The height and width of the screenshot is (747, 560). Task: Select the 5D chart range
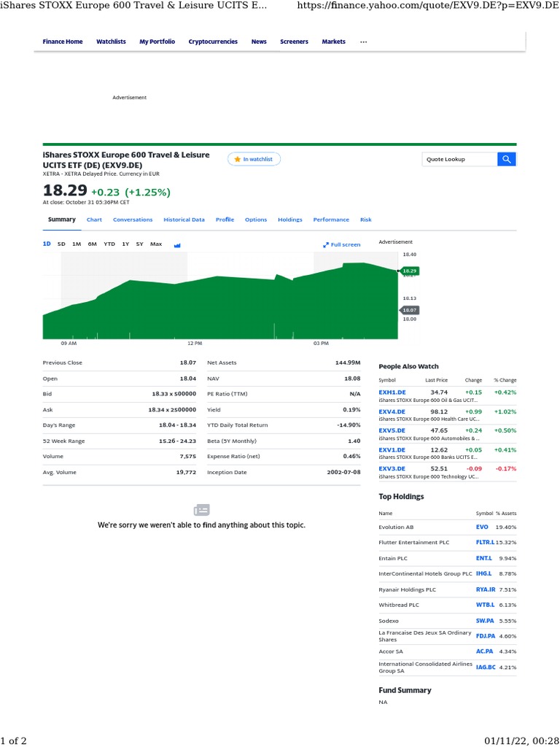61,244
